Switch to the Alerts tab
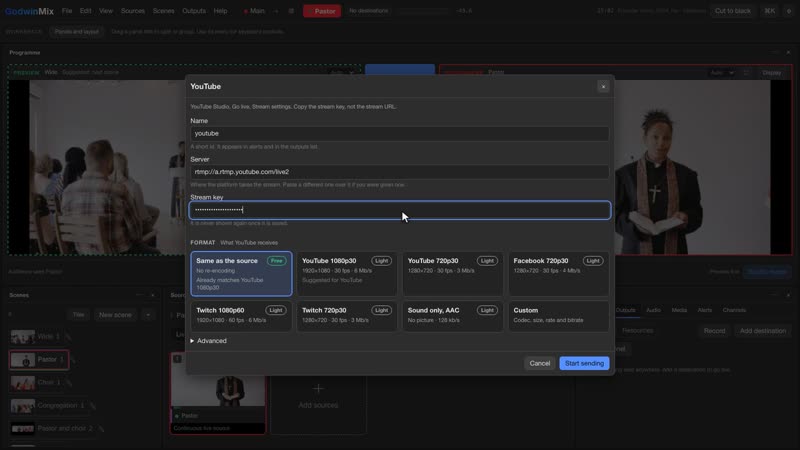The height and width of the screenshot is (450, 800). 705,310
